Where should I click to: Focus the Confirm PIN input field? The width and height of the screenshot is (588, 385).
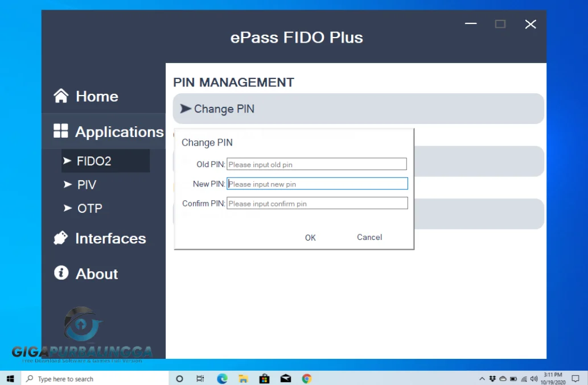pos(317,203)
